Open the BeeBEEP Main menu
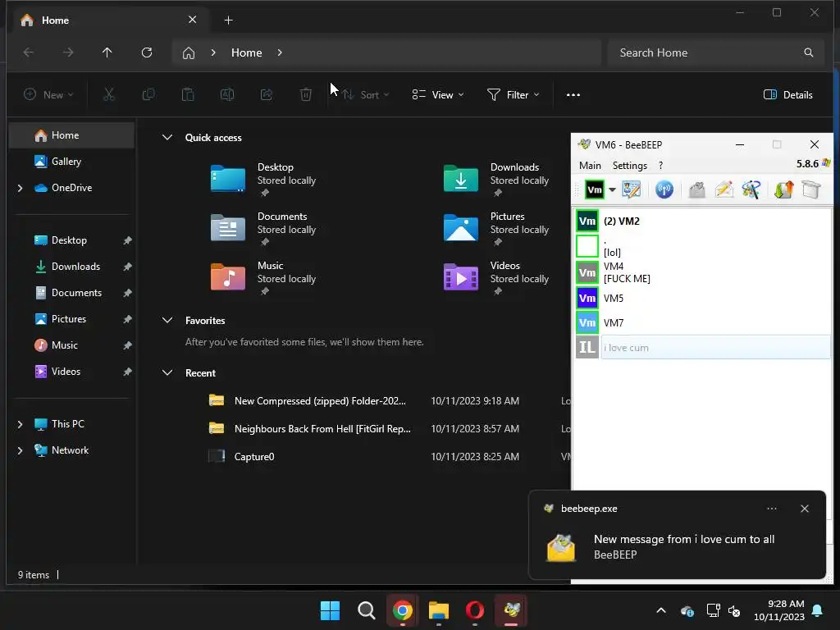Viewport: 840px width, 630px height. [x=590, y=166]
